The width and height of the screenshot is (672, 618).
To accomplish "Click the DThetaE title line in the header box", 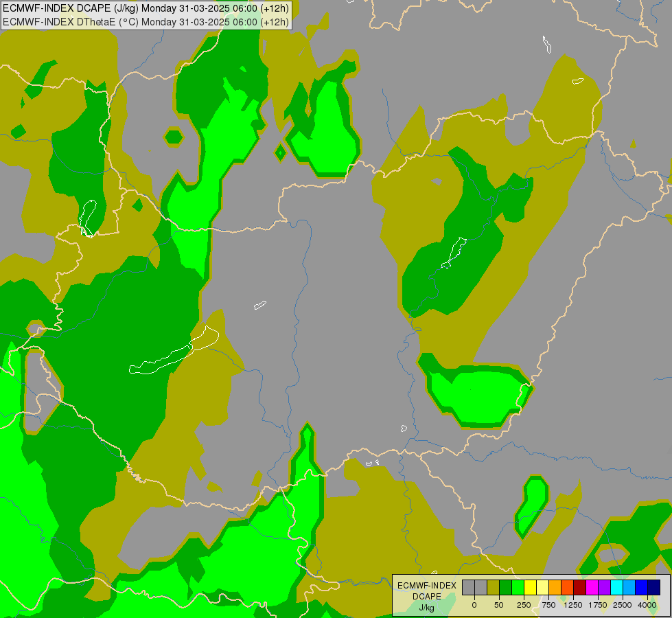I will pyautogui.click(x=146, y=22).
